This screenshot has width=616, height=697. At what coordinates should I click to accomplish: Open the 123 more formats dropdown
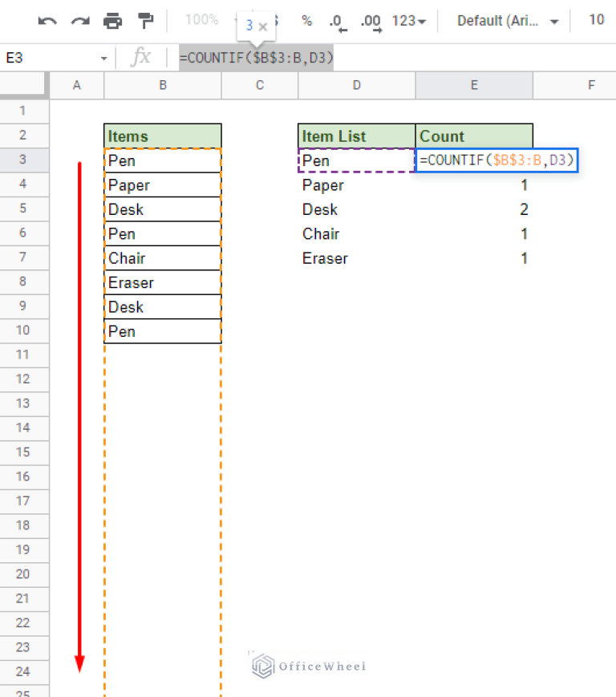[x=409, y=21]
